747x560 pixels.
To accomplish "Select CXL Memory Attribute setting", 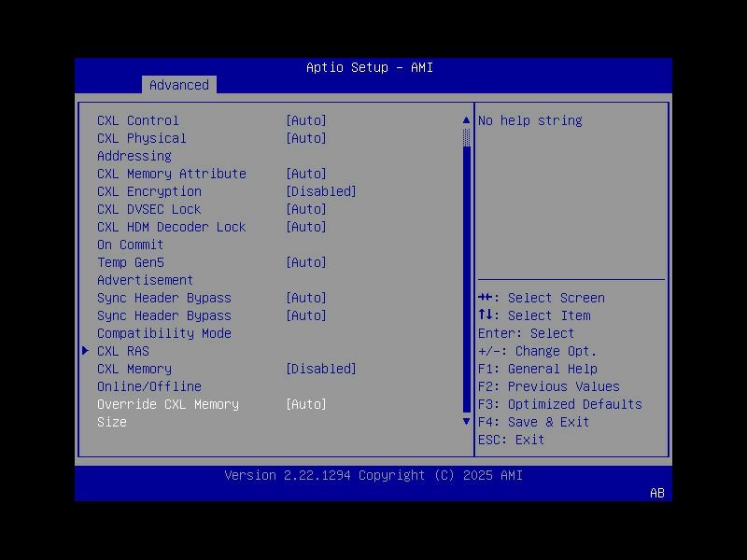I will [x=172, y=174].
